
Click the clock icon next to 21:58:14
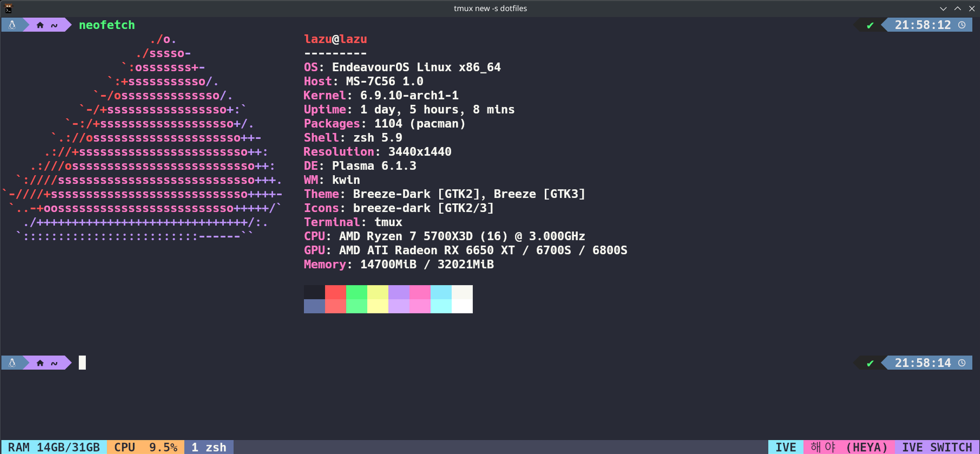point(962,363)
